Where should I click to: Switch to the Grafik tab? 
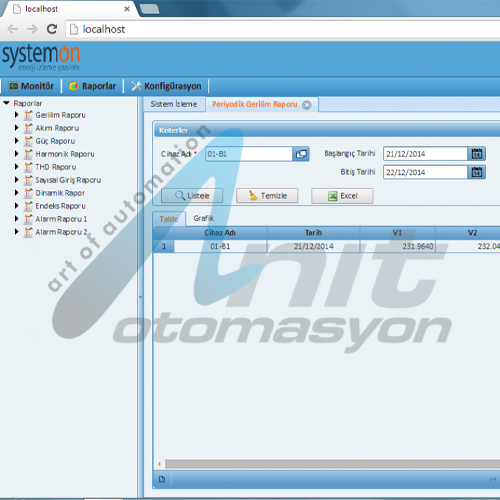pos(203,218)
